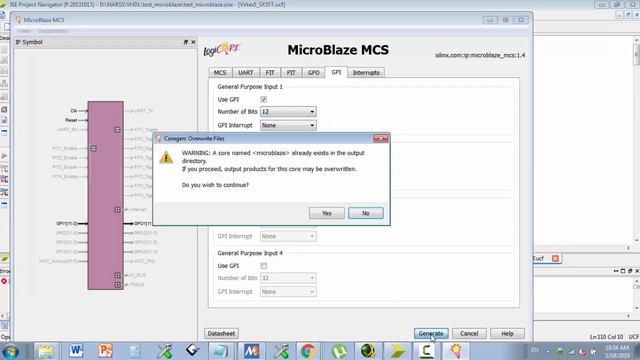
Task: Click the green run arrow in ISE sidebar
Action: (4, 156)
